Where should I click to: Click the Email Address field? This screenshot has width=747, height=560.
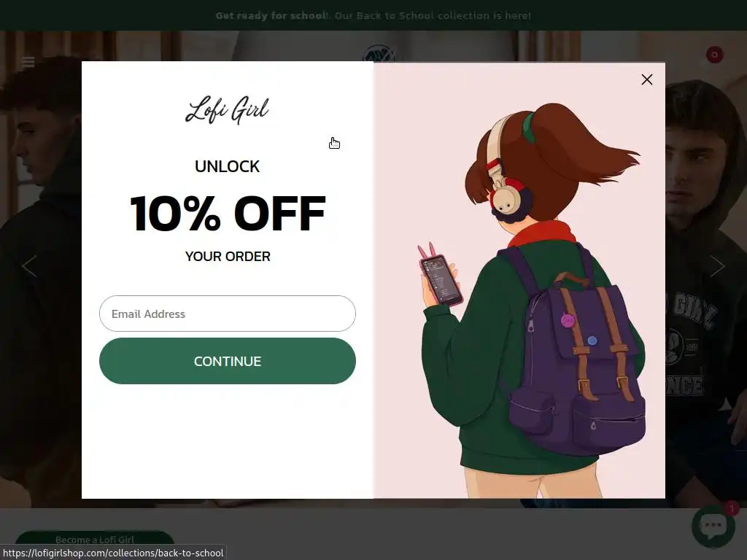(228, 314)
